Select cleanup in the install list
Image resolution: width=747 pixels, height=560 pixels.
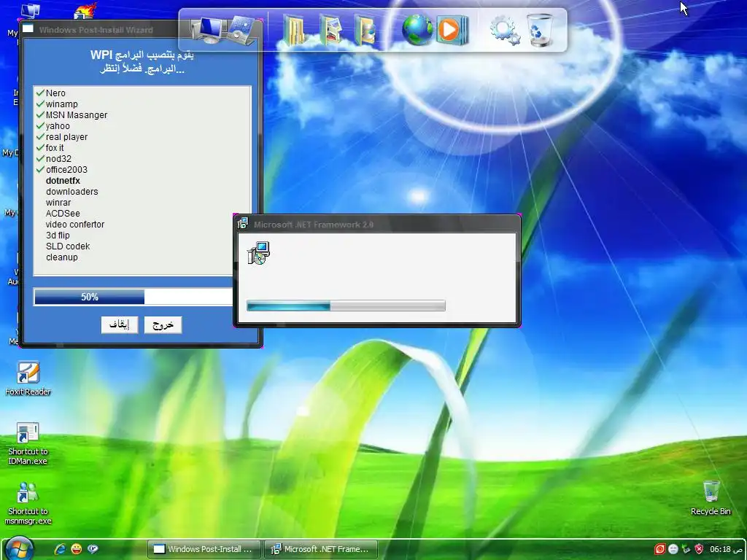coord(62,257)
